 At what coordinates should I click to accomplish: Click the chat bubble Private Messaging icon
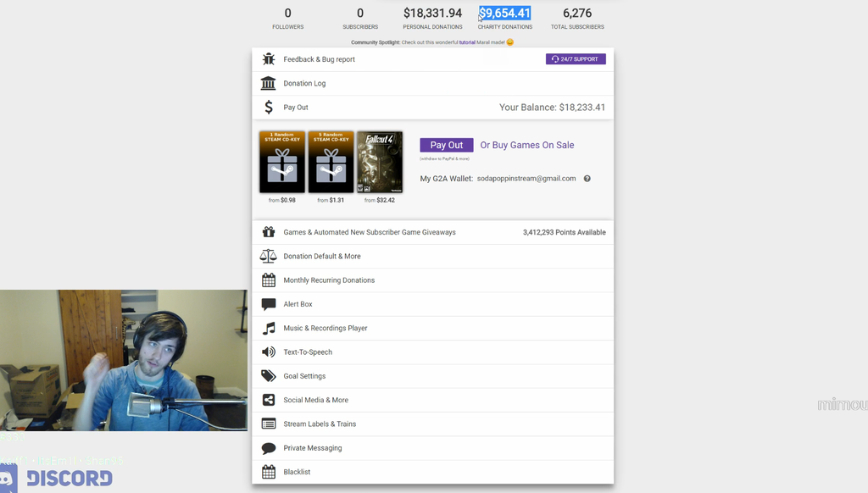click(269, 447)
